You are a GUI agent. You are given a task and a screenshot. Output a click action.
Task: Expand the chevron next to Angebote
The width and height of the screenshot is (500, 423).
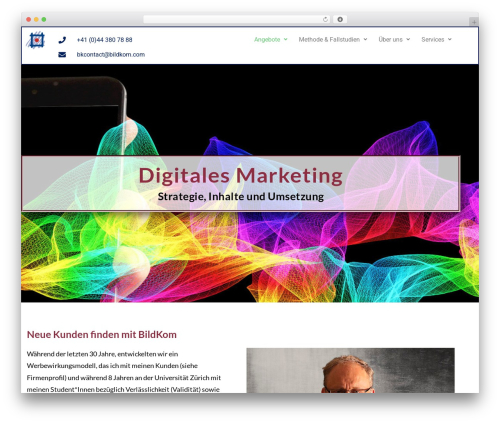click(x=286, y=39)
